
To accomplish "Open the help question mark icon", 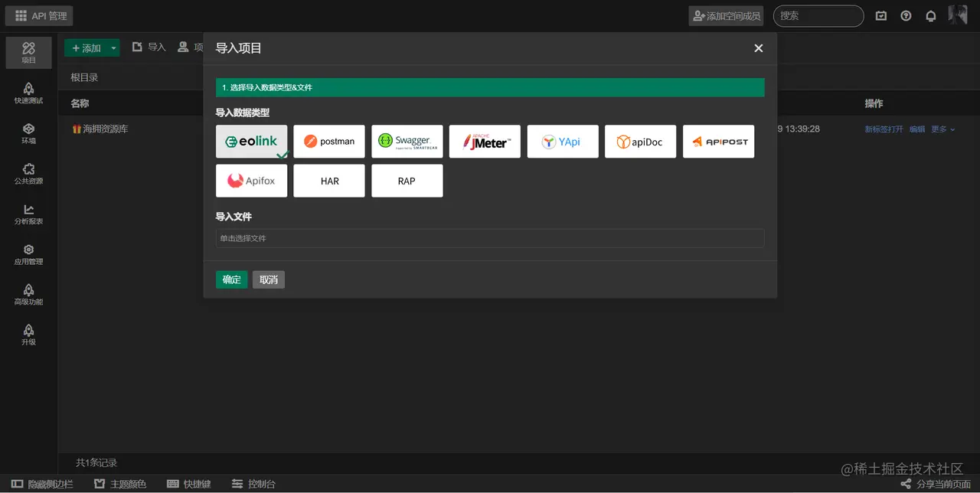I will 906,15.
